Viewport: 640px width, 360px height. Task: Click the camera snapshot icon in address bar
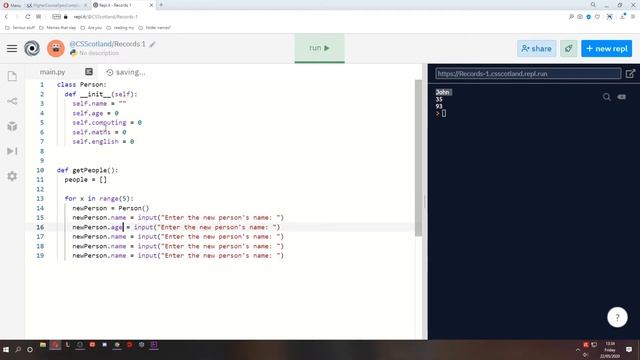point(580,17)
